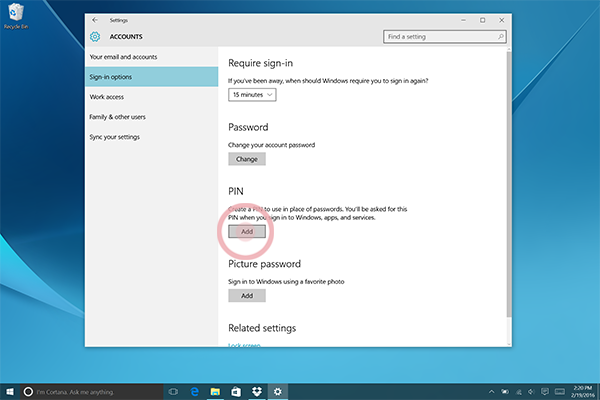
Task: Maximize the Settings window
Action: (483, 20)
